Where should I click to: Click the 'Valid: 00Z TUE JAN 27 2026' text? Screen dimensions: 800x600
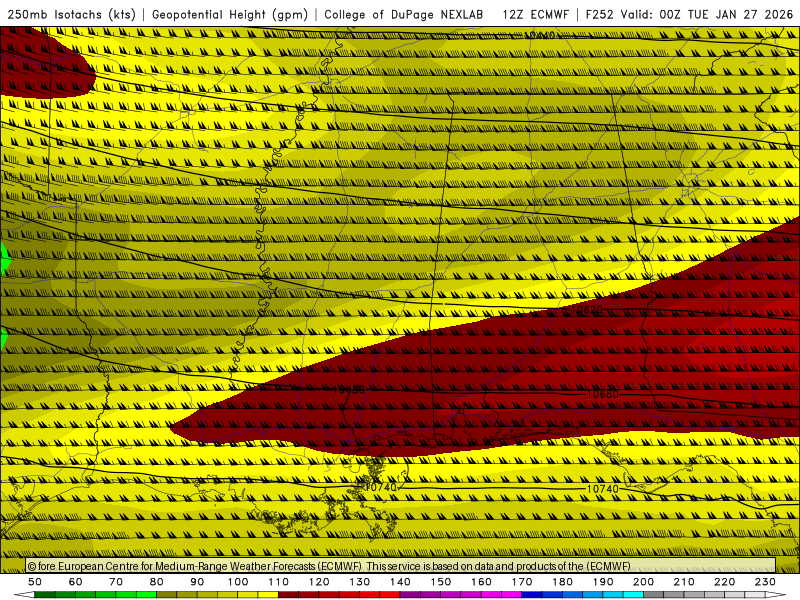pyautogui.click(x=707, y=14)
